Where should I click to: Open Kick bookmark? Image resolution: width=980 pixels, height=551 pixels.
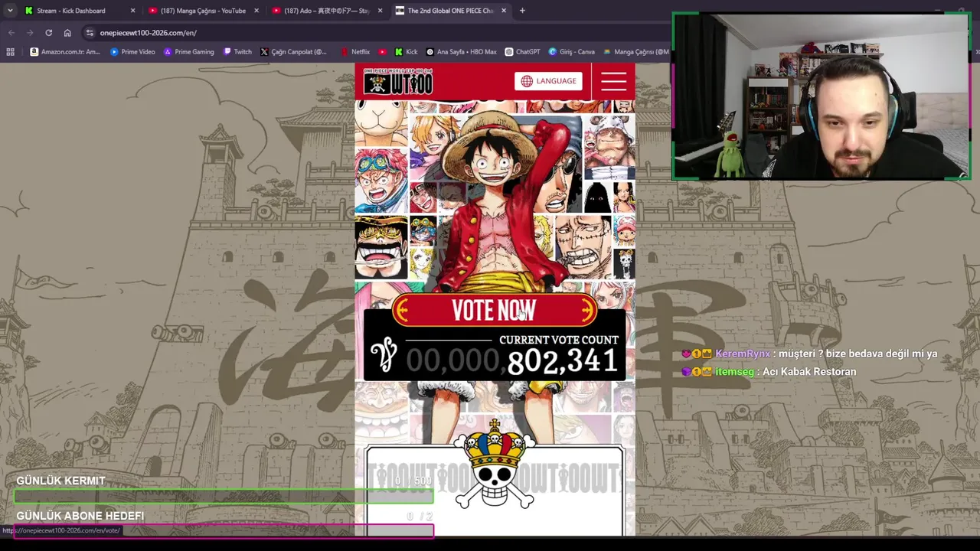click(x=406, y=52)
